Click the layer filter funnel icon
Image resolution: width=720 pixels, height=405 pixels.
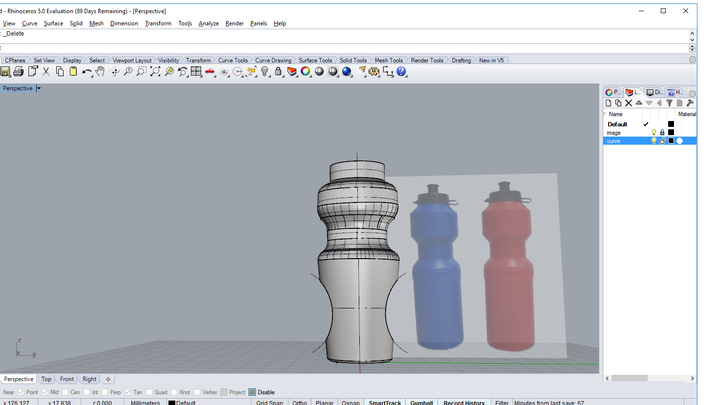click(x=669, y=103)
